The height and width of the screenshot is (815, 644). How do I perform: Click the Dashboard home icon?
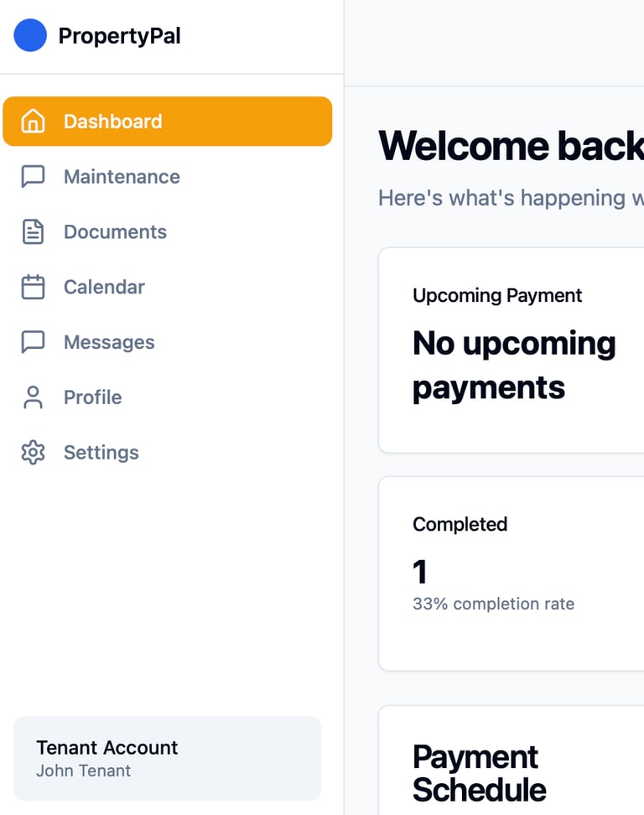[x=33, y=121]
